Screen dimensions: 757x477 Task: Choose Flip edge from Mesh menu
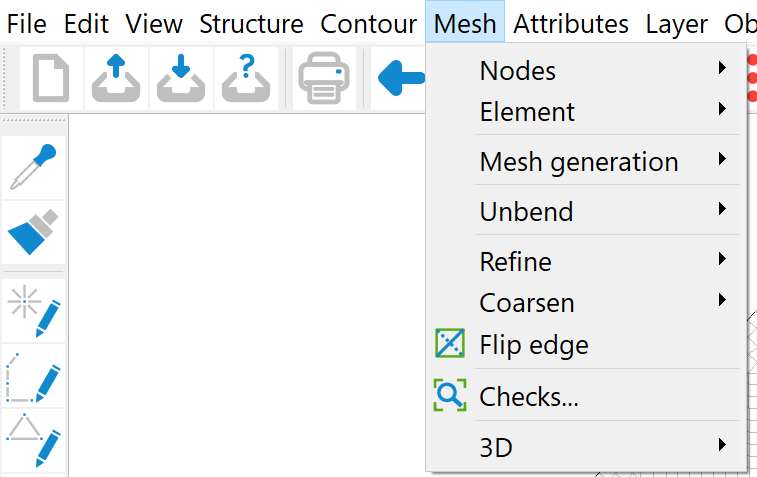pos(533,346)
